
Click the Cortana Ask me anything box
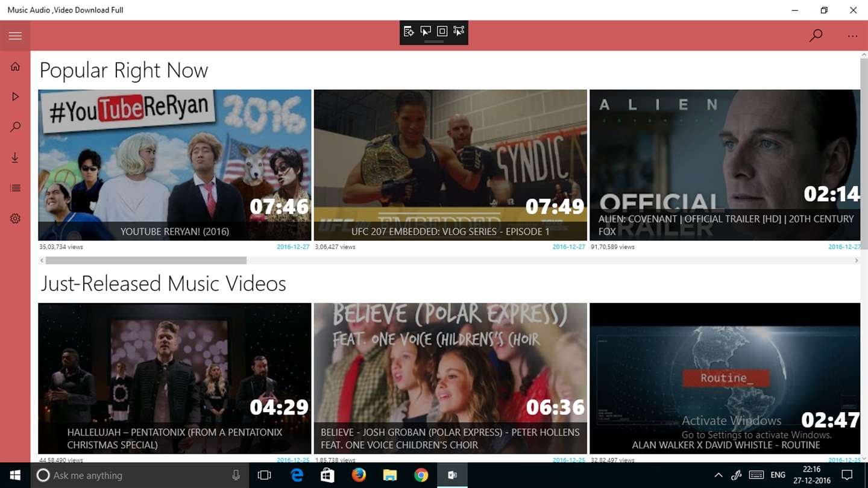pyautogui.click(x=139, y=475)
